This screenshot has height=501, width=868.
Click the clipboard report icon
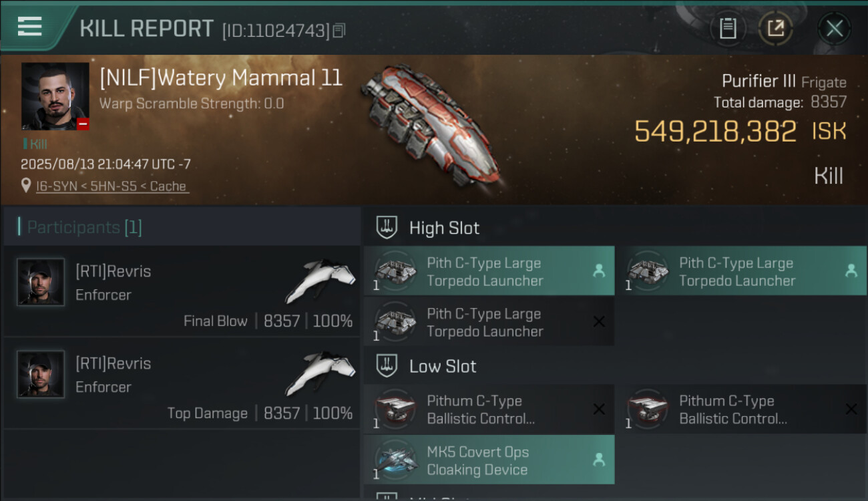(x=728, y=28)
